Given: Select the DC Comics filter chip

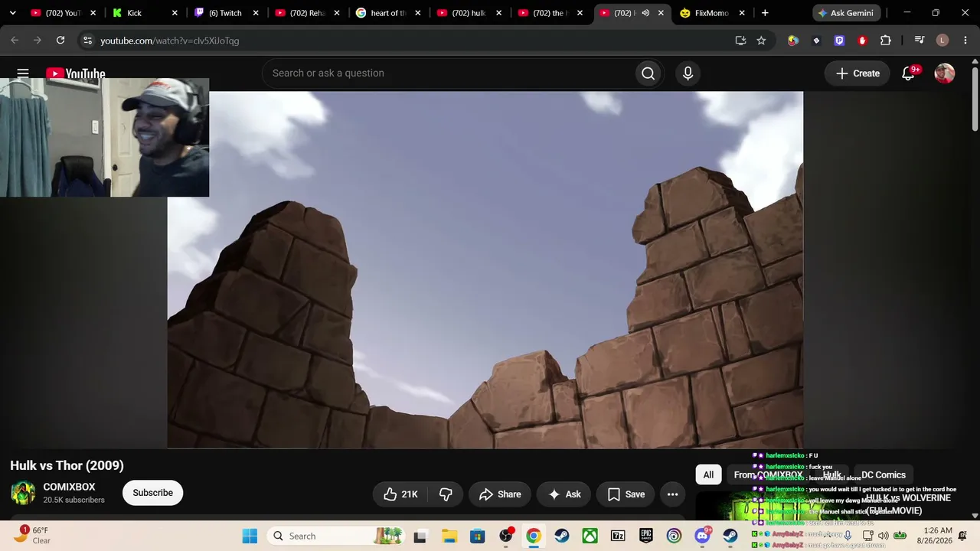Looking at the screenshot, I should [x=884, y=475].
